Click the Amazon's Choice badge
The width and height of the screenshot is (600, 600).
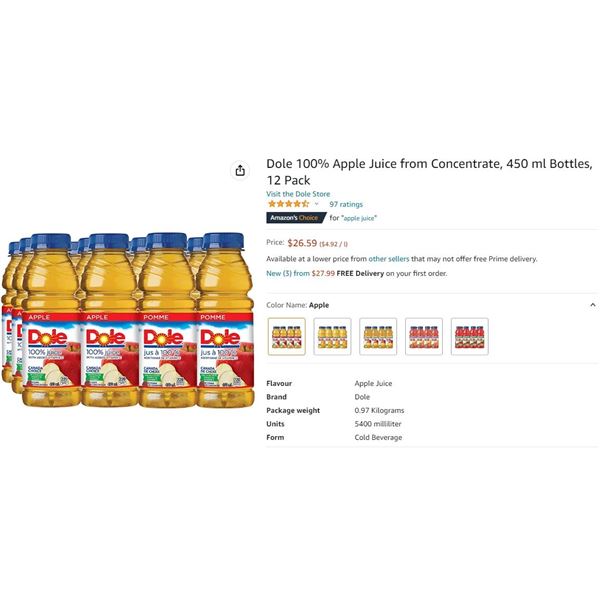pos(296,218)
